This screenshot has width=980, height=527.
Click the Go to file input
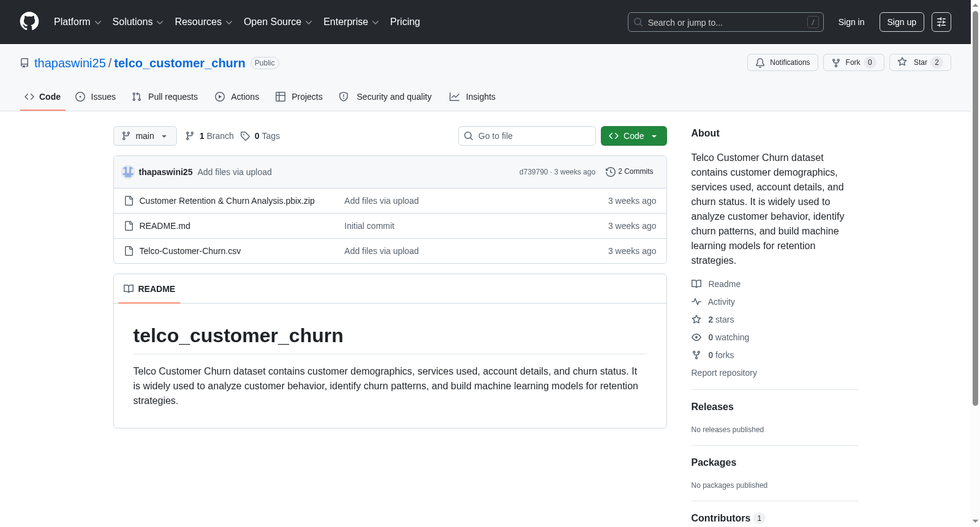tap(527, 136)
